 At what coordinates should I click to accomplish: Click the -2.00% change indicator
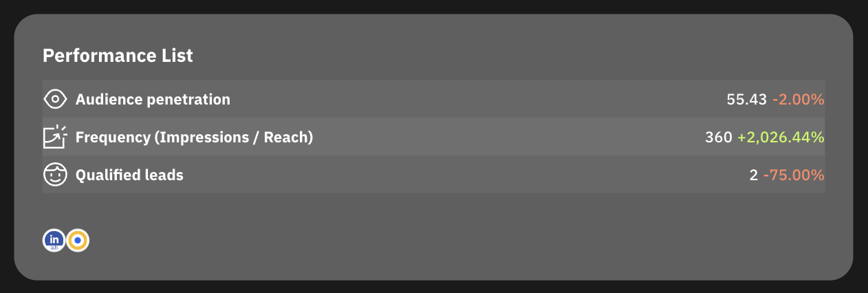point(798,99)
